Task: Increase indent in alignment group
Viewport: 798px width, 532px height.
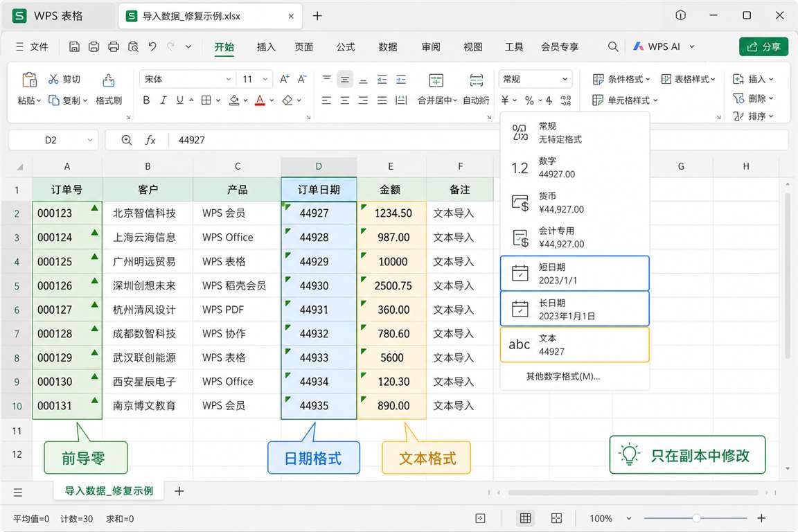Action: [x=401, y=80]
